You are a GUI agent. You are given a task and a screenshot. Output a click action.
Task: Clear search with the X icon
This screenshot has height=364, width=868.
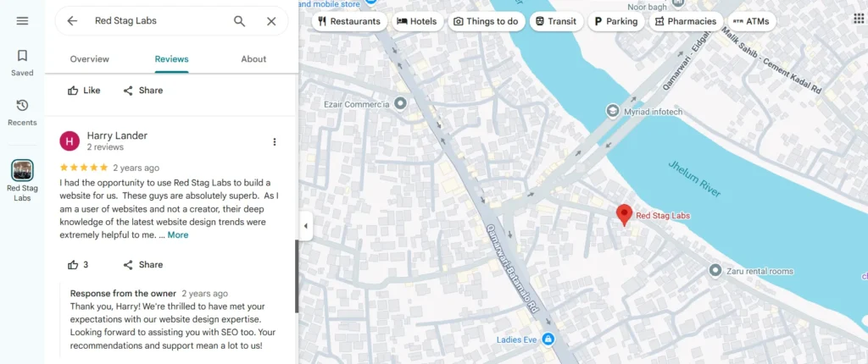[x=271, y=21]
